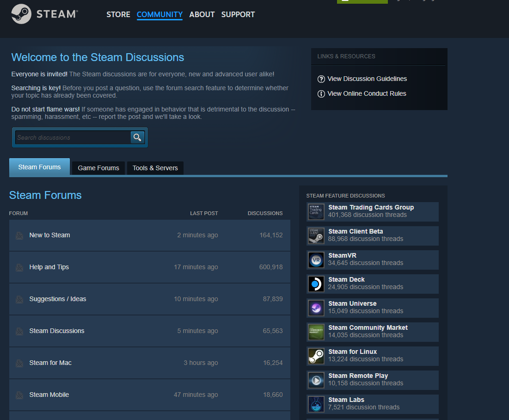509x420 pixels.
Task: Click the 65,563 discussions count
Action: point(273,331)
